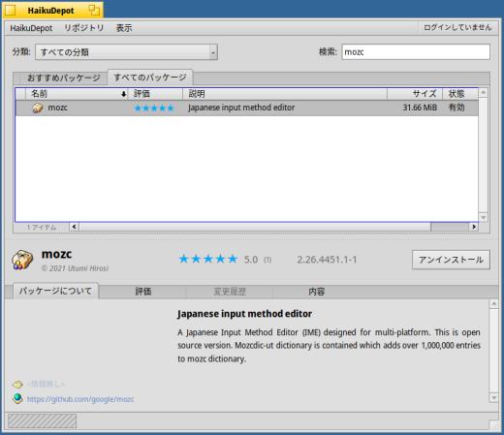Click the list's scroll up arrow
This screenshot has width=504, height=435.
click(484, 93)
